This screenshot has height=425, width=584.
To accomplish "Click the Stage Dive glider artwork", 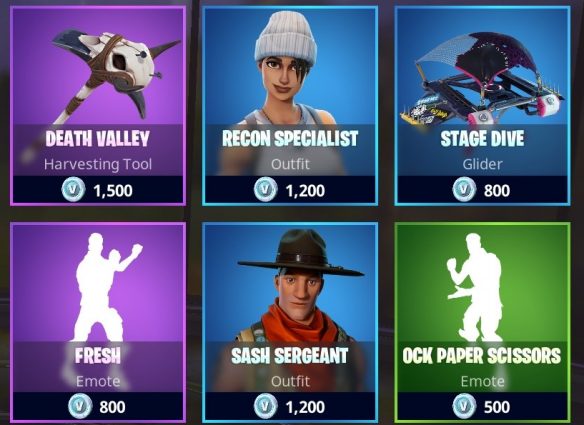I will click(x=482, y=80).
